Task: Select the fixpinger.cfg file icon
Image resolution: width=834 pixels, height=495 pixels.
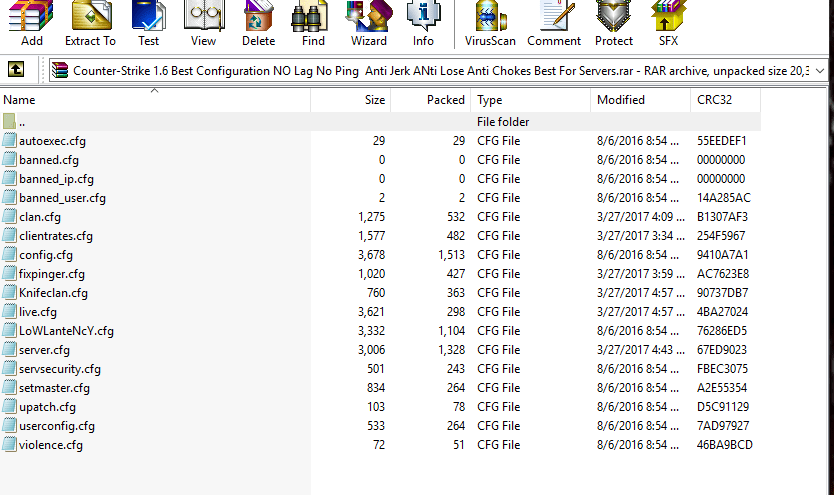Action: (9, 274)
